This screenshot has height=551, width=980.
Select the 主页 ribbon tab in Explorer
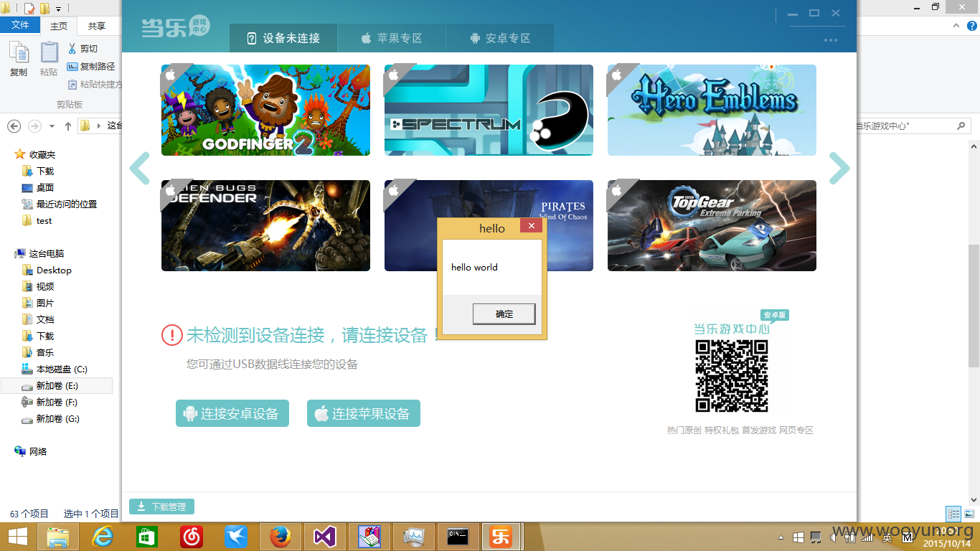(x=59, y=26)
